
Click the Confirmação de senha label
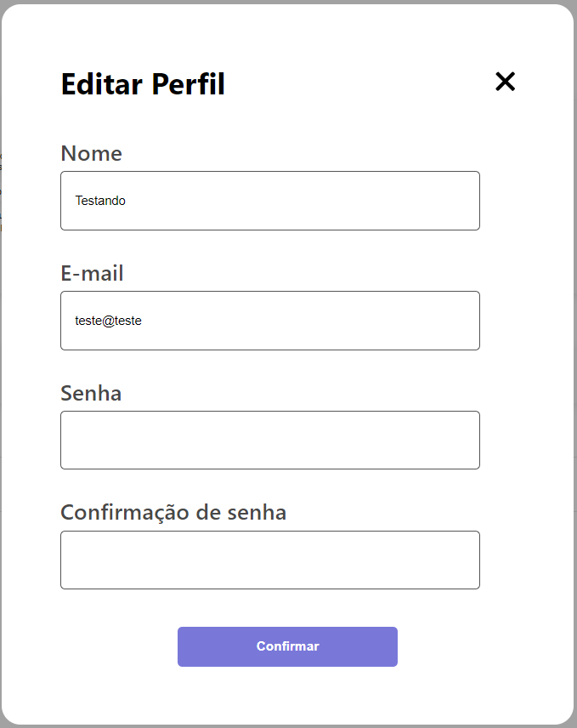[173, 512]
